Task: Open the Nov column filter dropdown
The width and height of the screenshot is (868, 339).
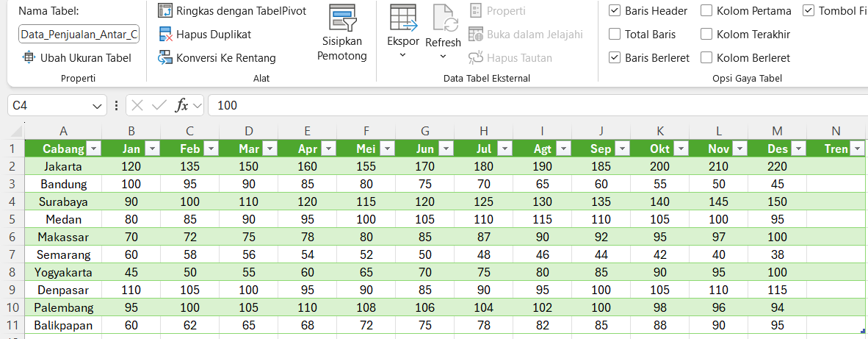Action: 739,149
